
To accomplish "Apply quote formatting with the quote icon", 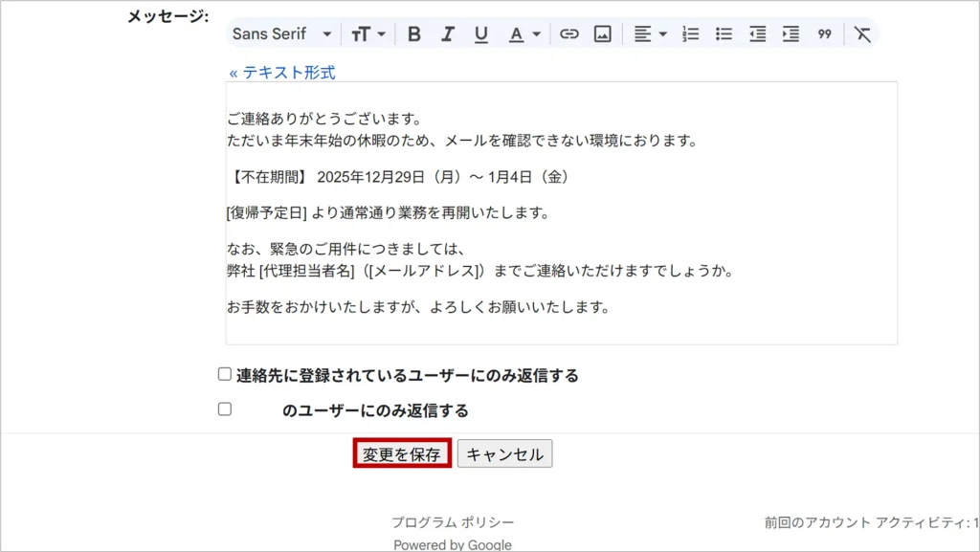I will tap(824, 34).
